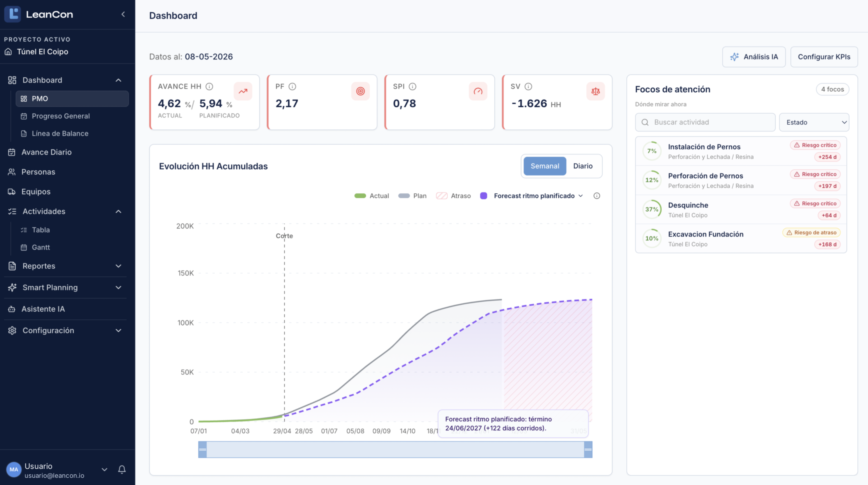Open the PF info icon
The height and width of the screenshot is (485, 868).
pyautogui.click(x=292, y=87)
